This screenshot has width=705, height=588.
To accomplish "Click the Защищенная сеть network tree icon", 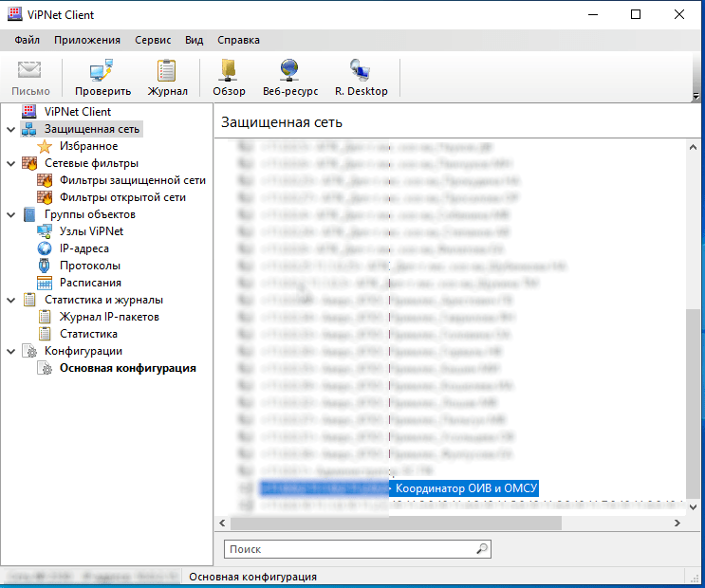I will tap(29, 129).
